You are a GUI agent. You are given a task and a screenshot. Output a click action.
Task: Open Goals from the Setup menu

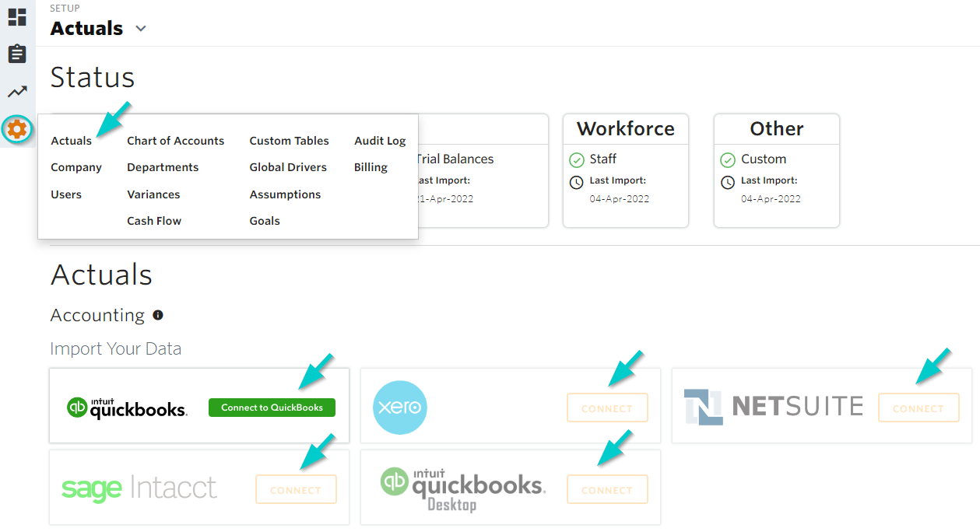tap(265, 221)
